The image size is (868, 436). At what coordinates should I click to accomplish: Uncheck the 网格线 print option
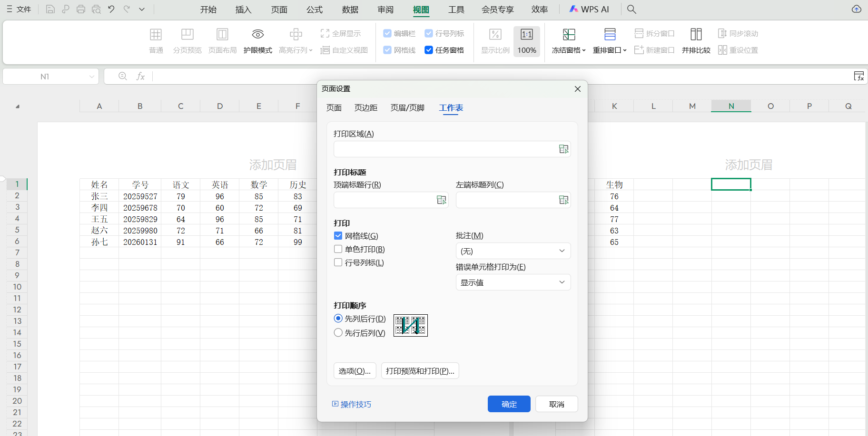(x=338, y=235)
